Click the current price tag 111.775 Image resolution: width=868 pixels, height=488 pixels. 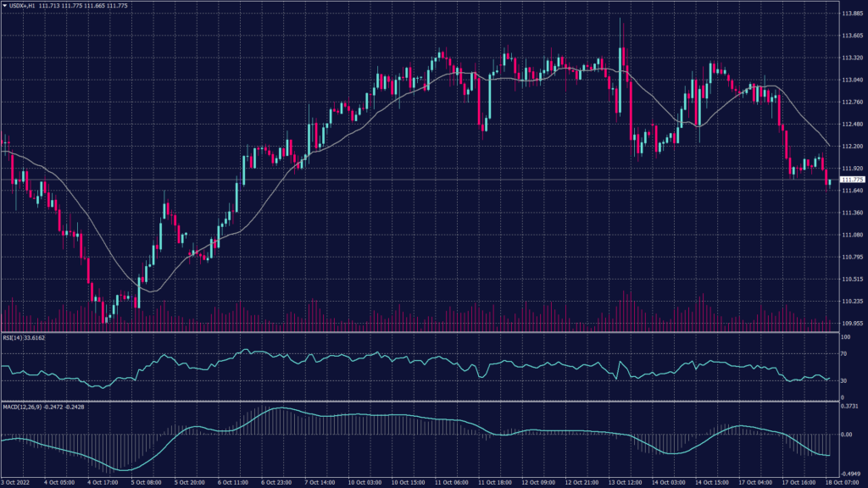(851, 180)
